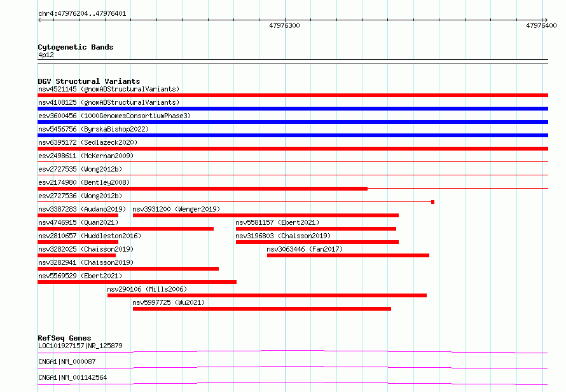Click the thick red bar below esv2174980

tap(202, 189)
